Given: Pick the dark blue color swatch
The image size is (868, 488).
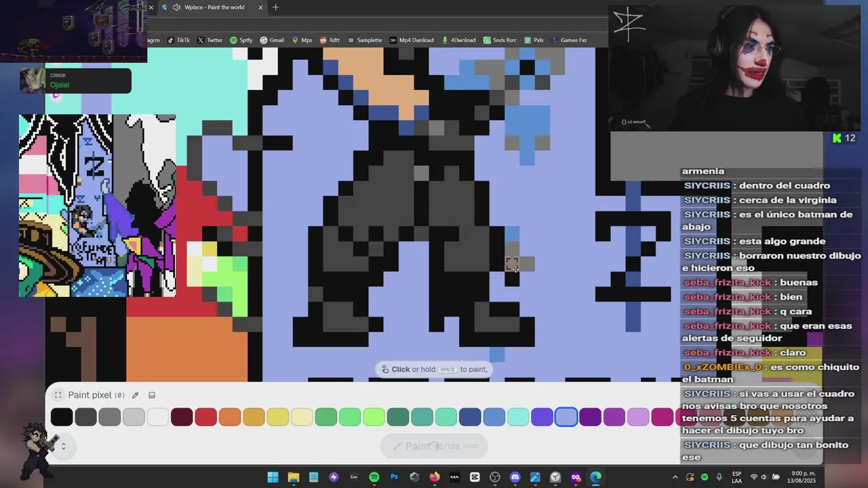Looking at the screenshot, I should click(x=470, y=417).
